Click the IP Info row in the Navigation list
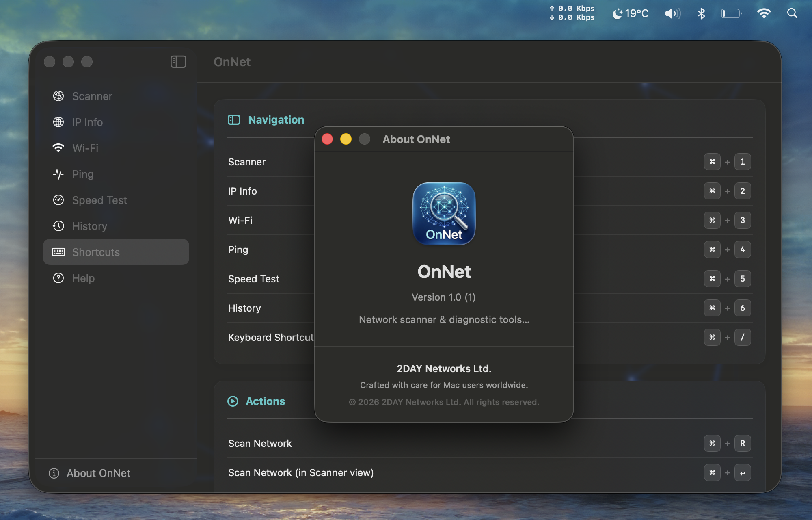Screen dimensions: 812x520 [489, 191]
